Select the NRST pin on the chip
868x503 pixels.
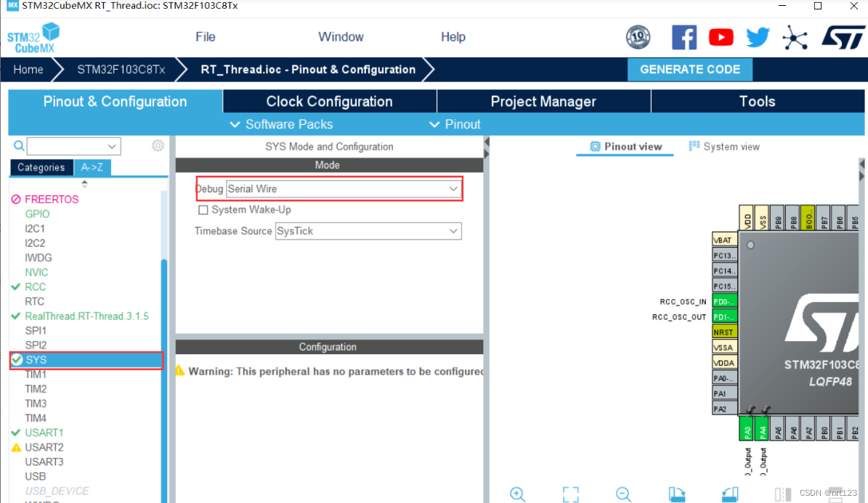coord(724,332)
